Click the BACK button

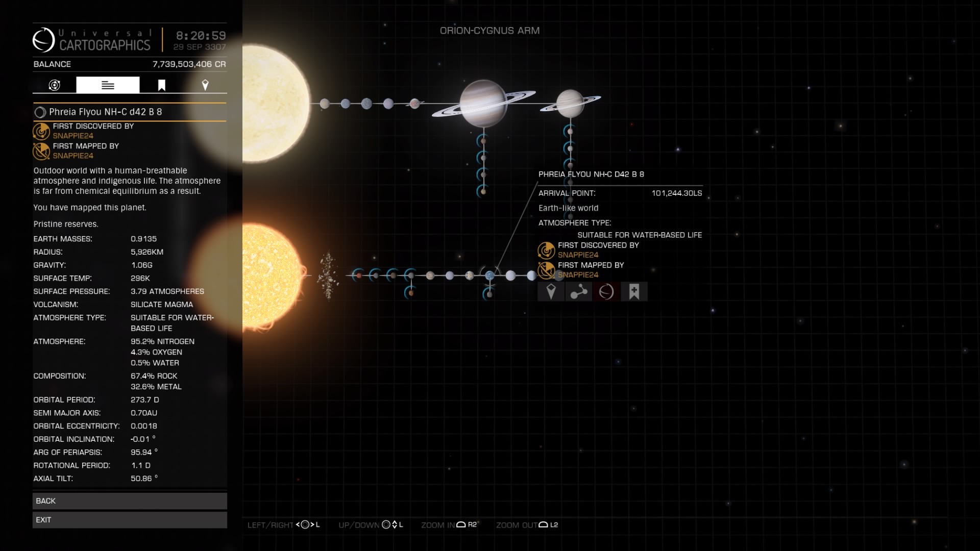[x=130, y=501]
